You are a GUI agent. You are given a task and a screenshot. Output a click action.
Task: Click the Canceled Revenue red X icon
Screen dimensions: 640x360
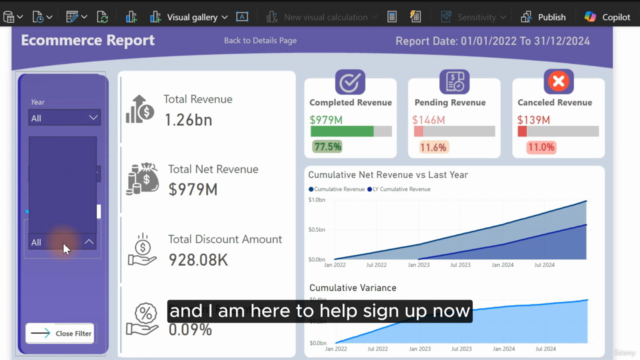(x=559, y=81)
